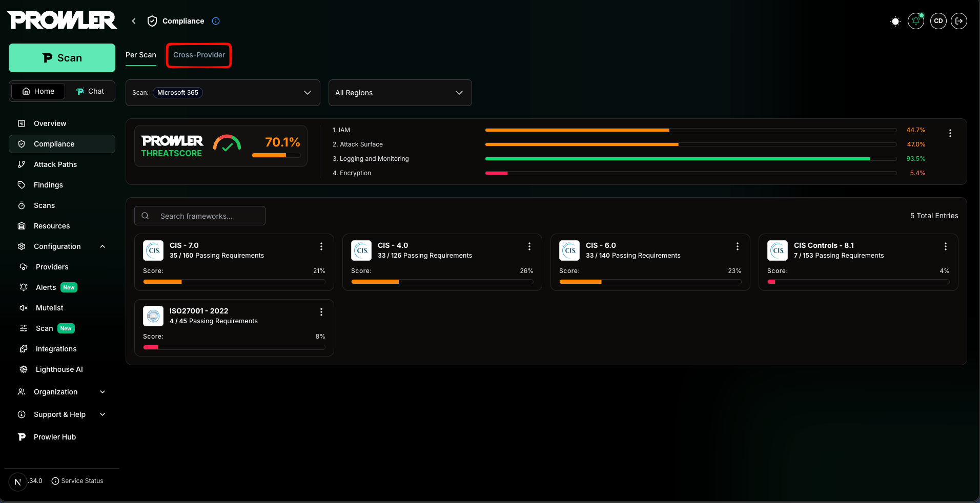Open the CIS - 6.0 card options menu
This screenshot has width=980, height=503.
coord(738,246)
